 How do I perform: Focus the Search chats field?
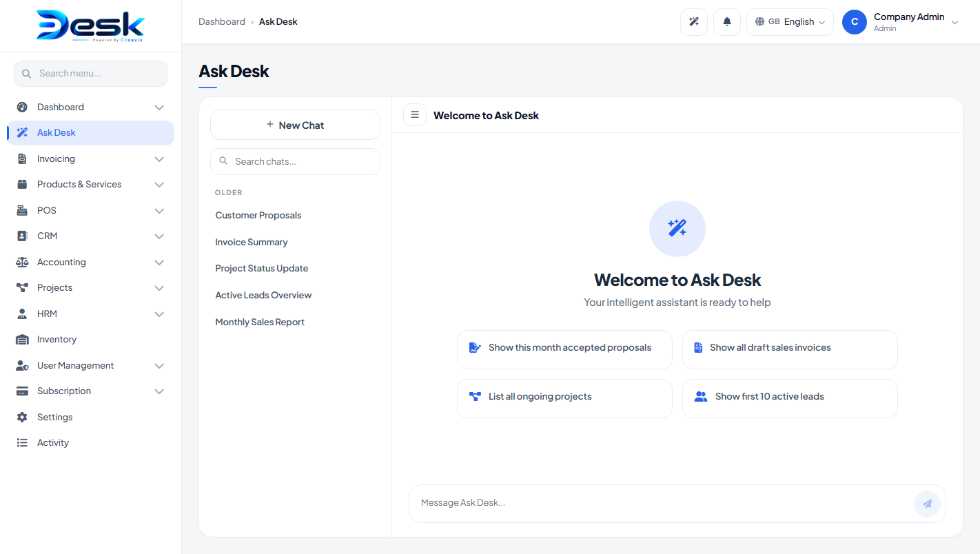(x=295, y=161)
